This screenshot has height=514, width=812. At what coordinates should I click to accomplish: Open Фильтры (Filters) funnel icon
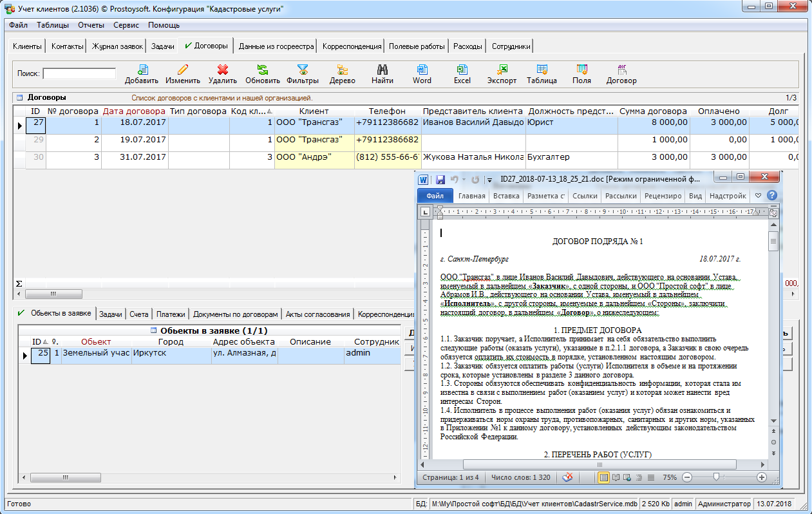(x=303, y=70)
